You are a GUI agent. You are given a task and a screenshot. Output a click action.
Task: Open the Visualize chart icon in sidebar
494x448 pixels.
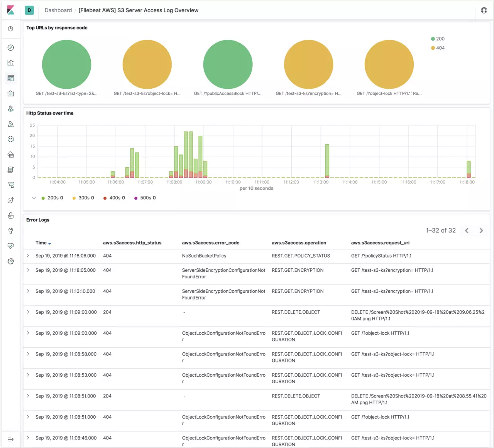coord(11,63)
